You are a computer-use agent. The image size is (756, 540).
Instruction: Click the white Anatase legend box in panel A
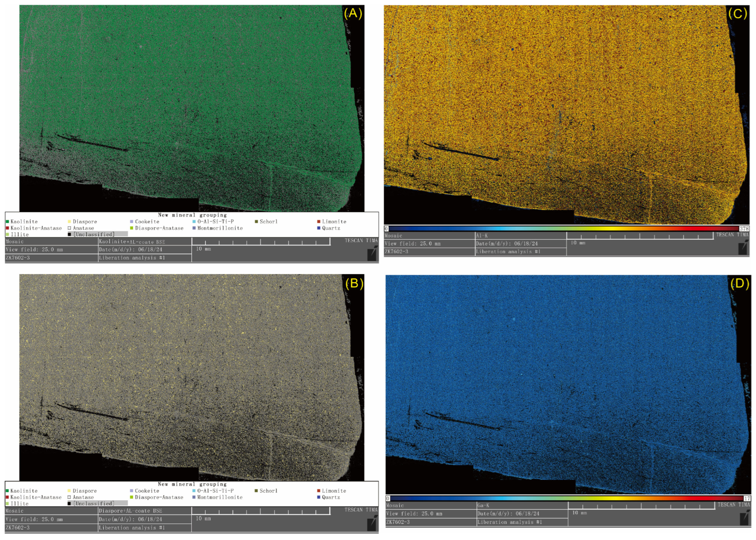tap(69, 228)
